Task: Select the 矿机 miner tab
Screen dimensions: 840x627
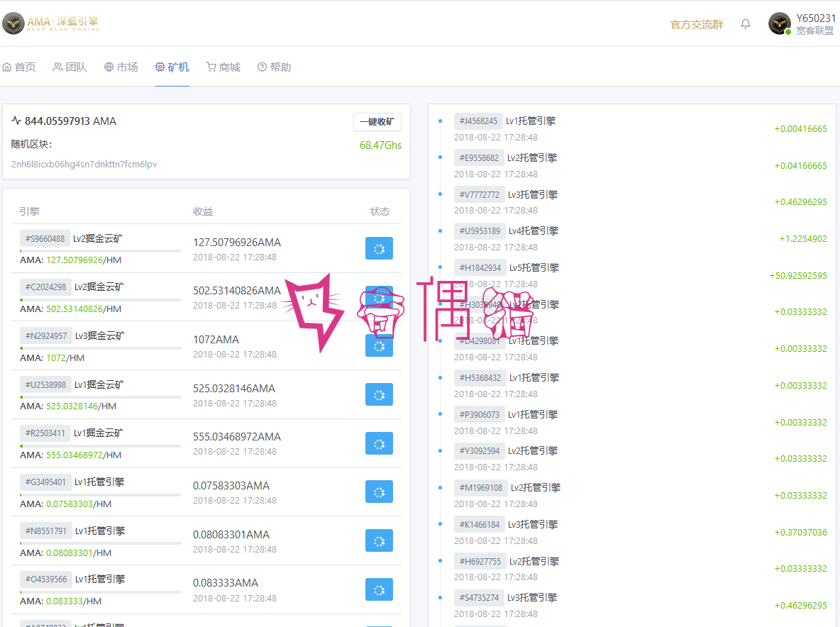Action: (172, 67)
